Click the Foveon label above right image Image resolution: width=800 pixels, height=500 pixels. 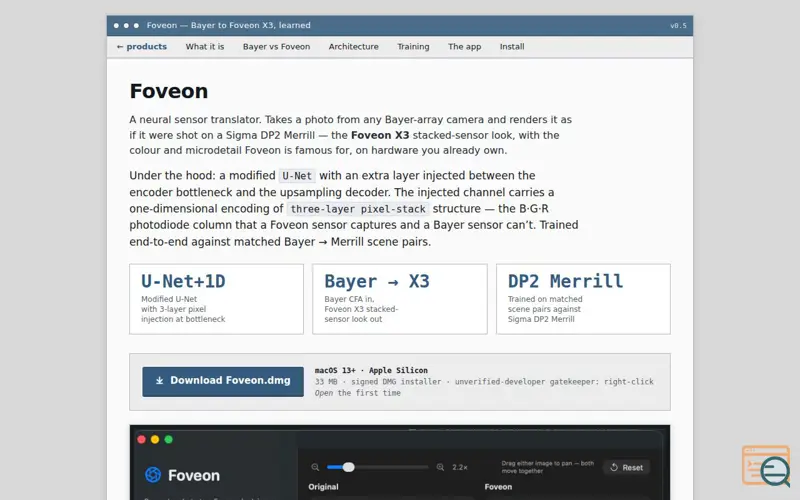point(498,487)
